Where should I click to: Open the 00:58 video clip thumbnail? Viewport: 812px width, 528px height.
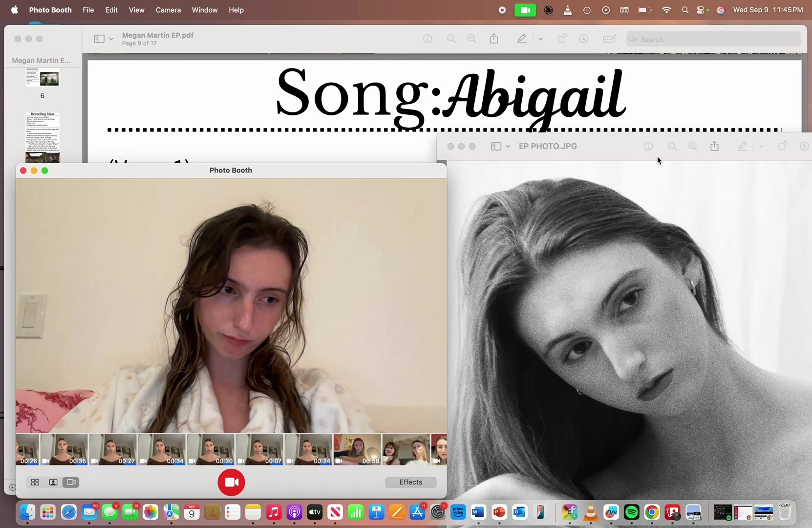(x=357, y=449)
